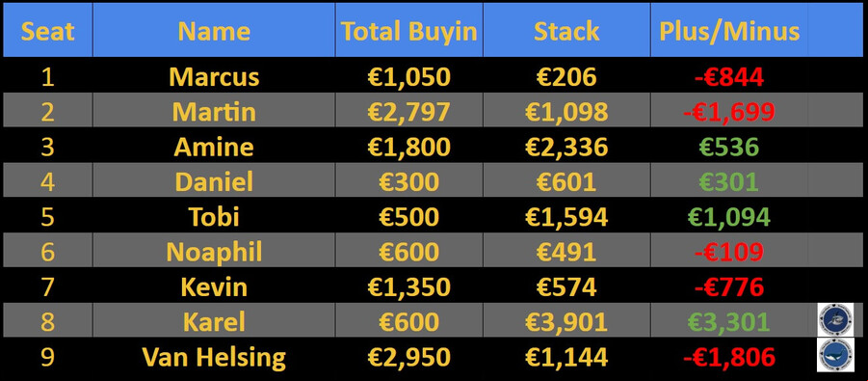Click the Plus/Minus column header
The image size is (868, 381).
pyautogui.click(x=729, y=31)
